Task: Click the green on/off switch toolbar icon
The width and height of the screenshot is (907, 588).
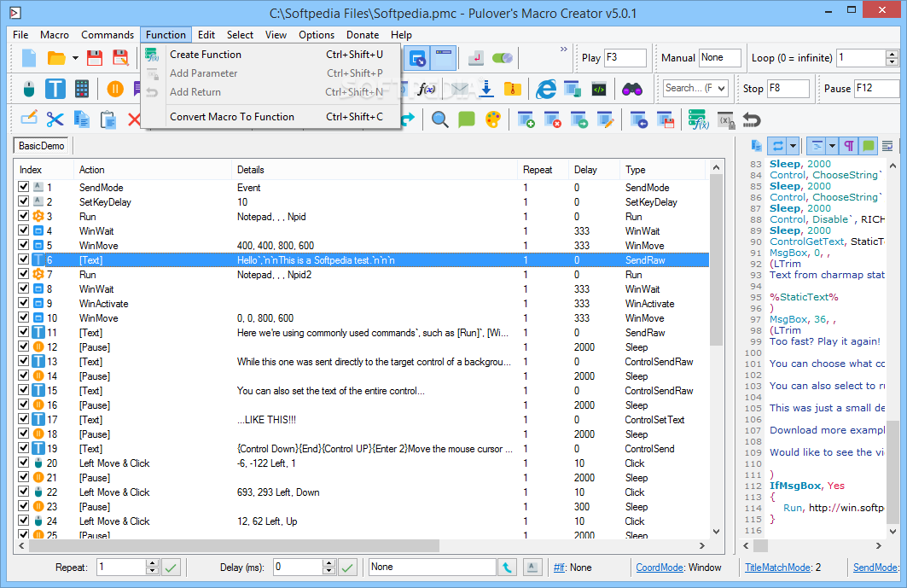Action: [x=502, y=58]
